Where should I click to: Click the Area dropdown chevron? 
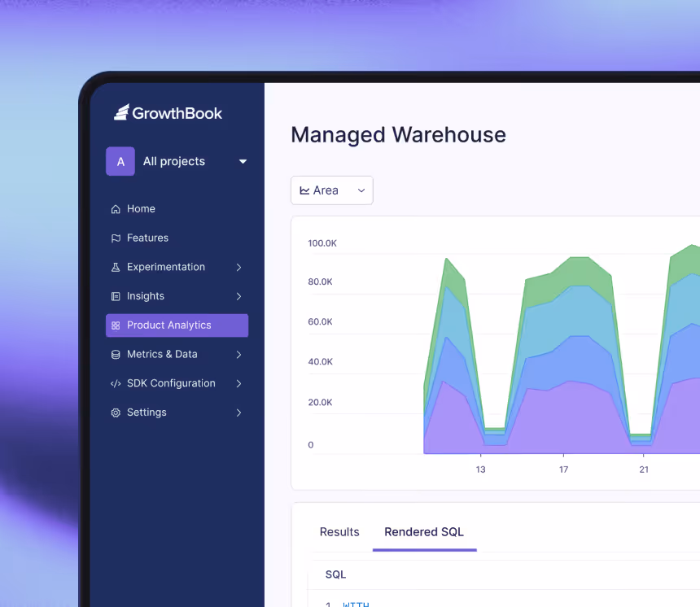tap(361, 190)
